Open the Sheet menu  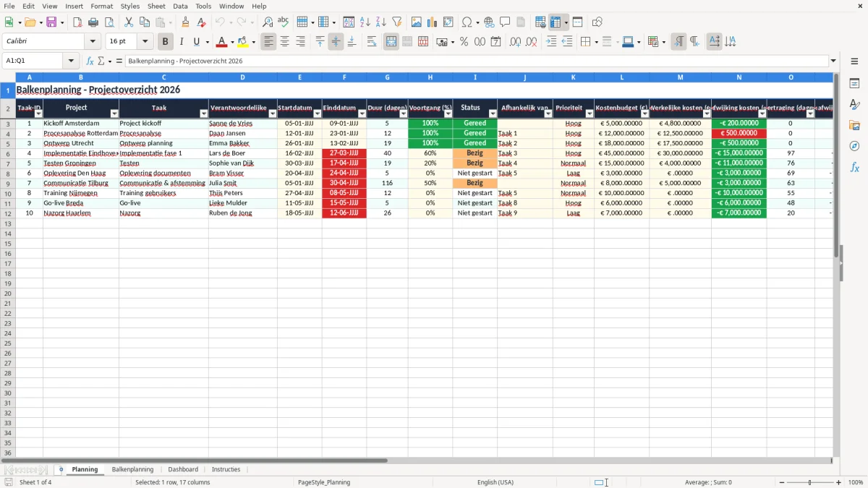(x=156, y=6)
